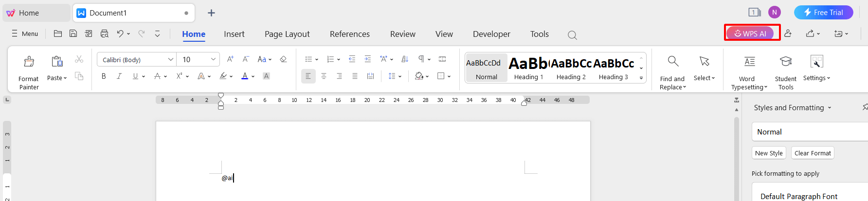Image resolution: width=868 pixels, height=201 pixels.
Task: Click the Save document icon
Action: point(73,33)
